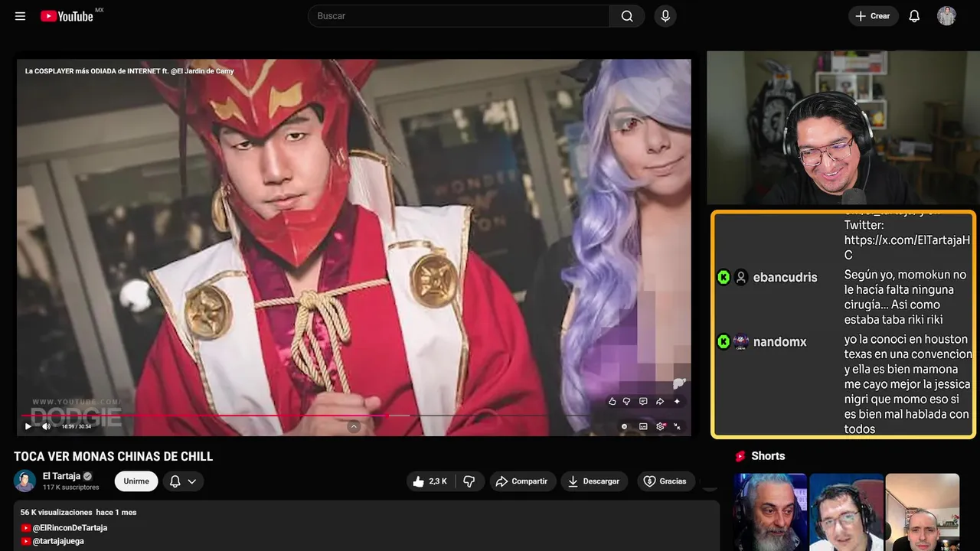Screen dimensions: 980x551
Task: Click the 16:59 / 30:54 time display
Action: point(77,426)
